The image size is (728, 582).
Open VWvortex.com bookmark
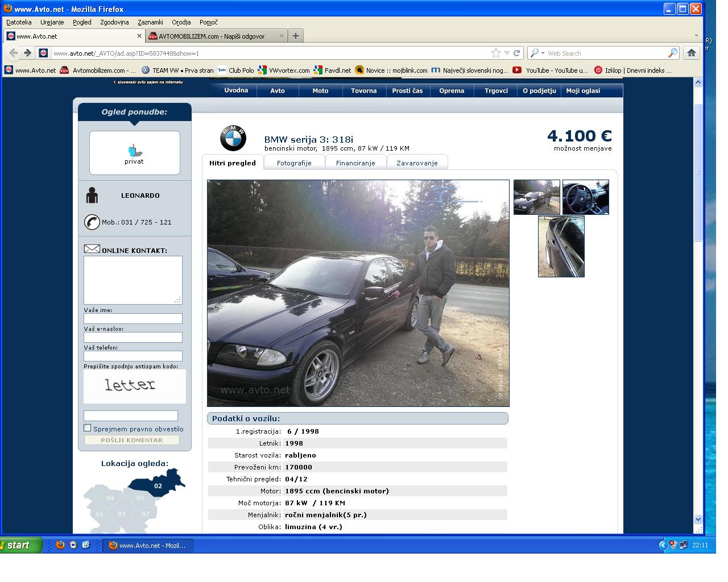pos(283,70)
